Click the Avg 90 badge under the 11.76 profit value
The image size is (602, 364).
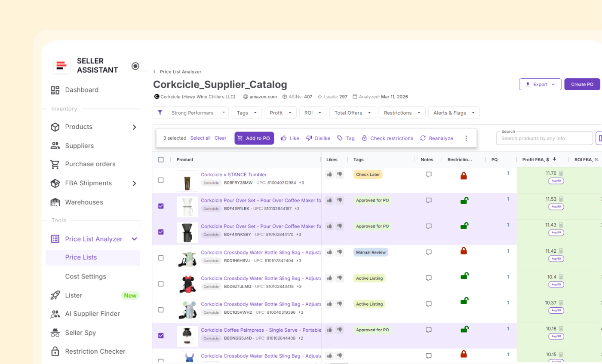point(556,180)
